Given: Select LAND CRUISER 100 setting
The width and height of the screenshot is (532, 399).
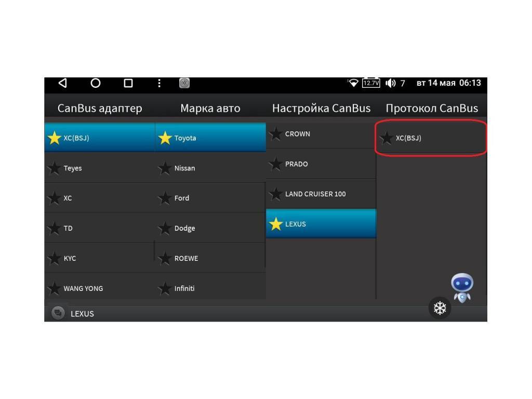Looking at the screenshot, I should [x=321, y=194].
